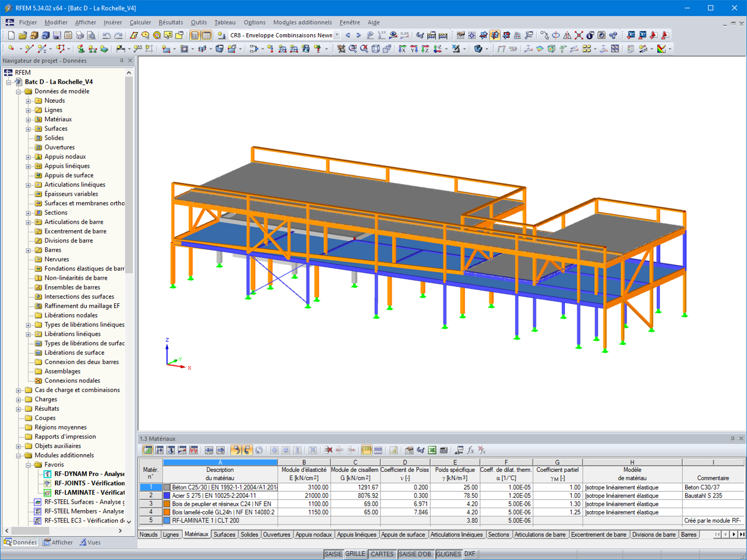Click the view in X direction icon
Screen dimensions: 747x560
click(402, 49)
